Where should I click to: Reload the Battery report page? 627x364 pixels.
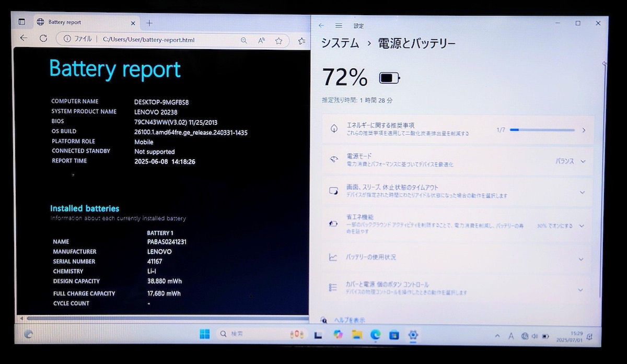point(43,38)
